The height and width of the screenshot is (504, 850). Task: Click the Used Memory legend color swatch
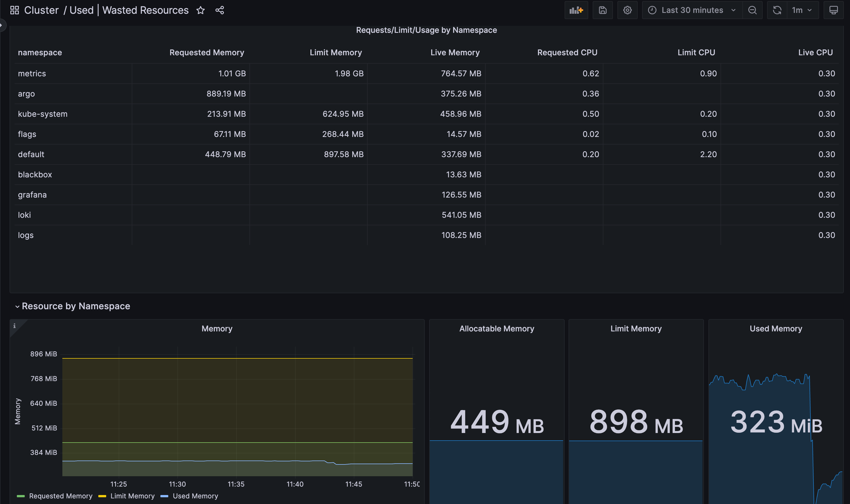(x=164, y=496)
